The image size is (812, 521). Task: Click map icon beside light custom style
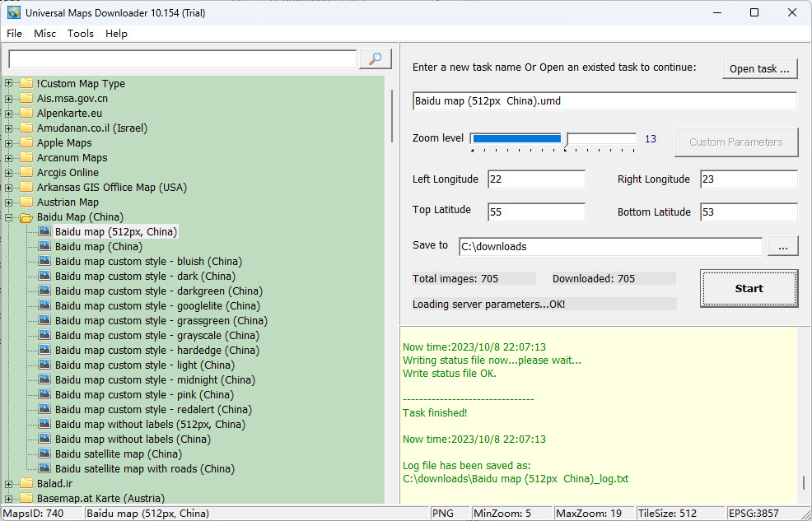point(45,365)
